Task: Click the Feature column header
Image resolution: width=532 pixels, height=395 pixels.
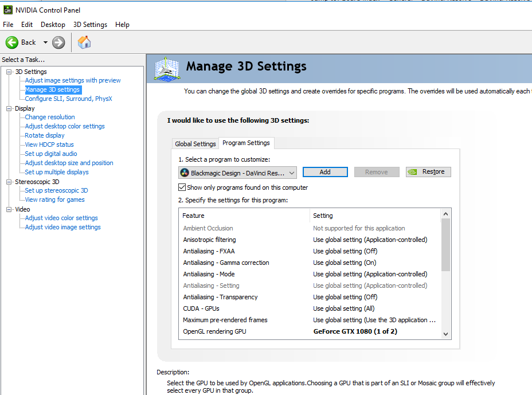Action: (x=244, y=216)
